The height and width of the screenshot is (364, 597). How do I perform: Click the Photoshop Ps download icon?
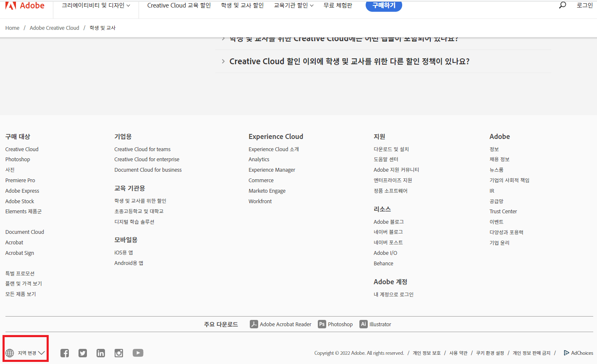(322, 324)
